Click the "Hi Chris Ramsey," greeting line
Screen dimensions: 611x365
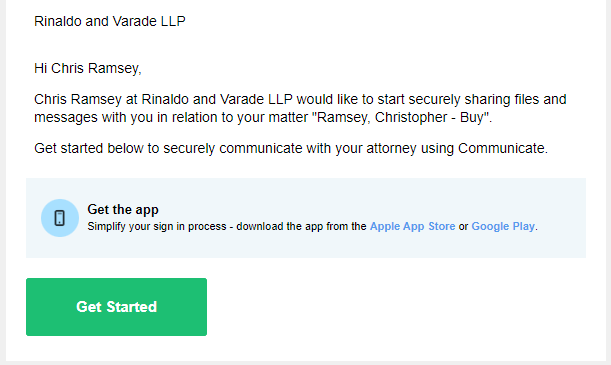(88, 68)
